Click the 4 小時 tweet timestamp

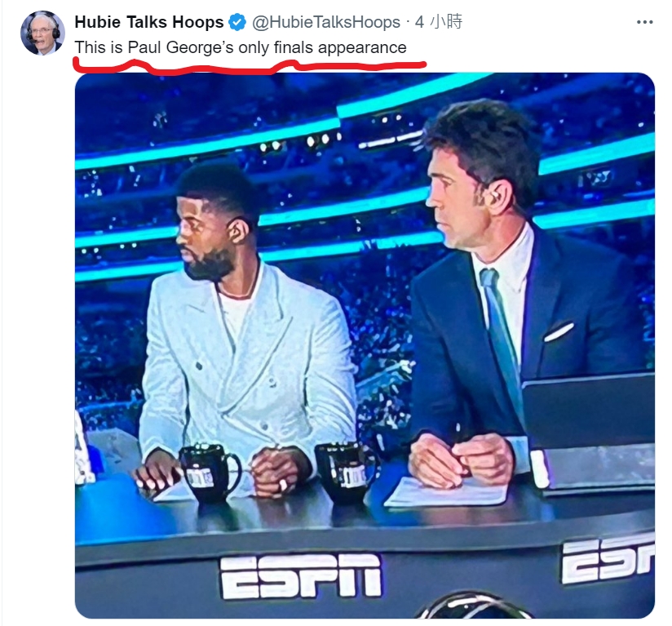click(x=438, y=22)
